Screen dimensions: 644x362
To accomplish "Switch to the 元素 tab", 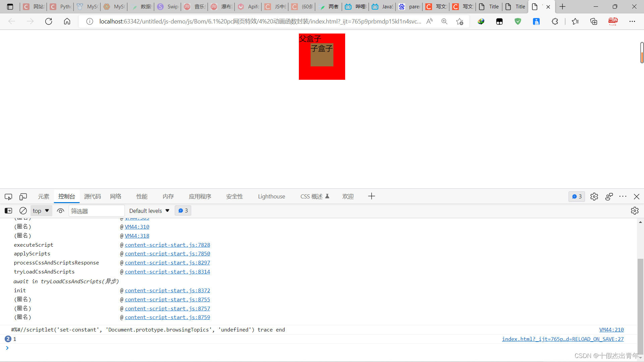I will click(x=44, y=197).
